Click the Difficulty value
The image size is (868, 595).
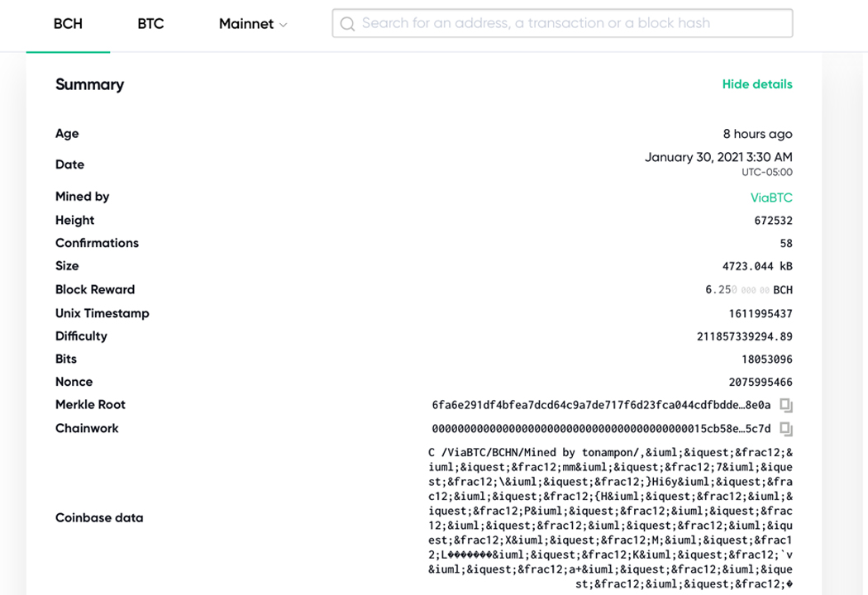tap(744, 336)
